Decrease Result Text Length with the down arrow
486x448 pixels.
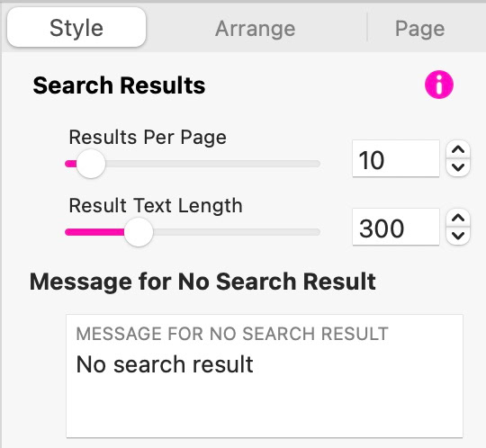(x=458, y=236)
